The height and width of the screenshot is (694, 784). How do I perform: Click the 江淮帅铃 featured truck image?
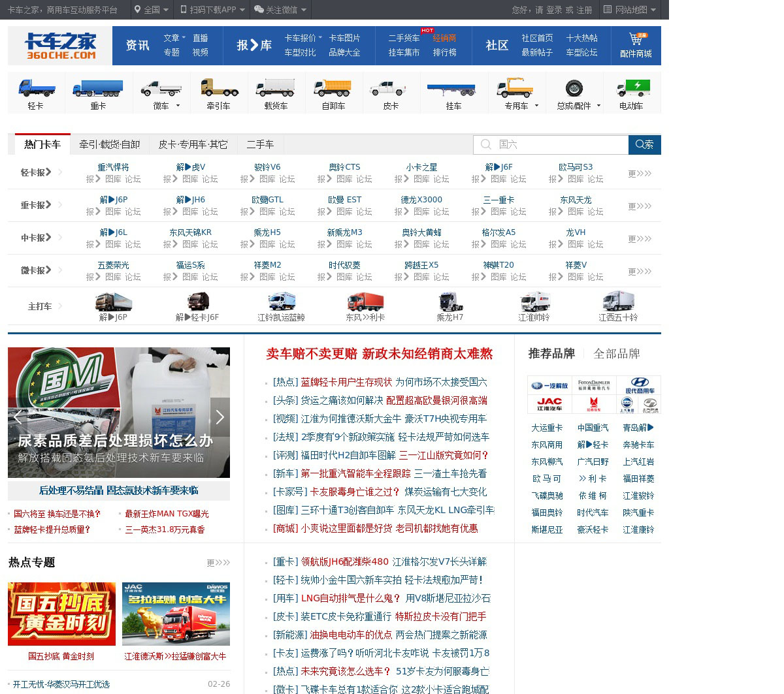click(x=534, y=301)
